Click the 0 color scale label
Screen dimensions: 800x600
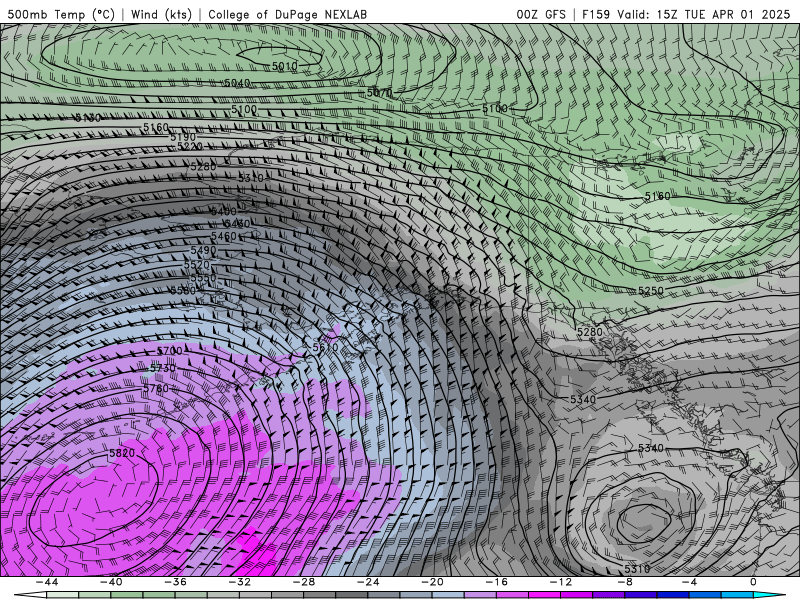[x=753, y=582]
